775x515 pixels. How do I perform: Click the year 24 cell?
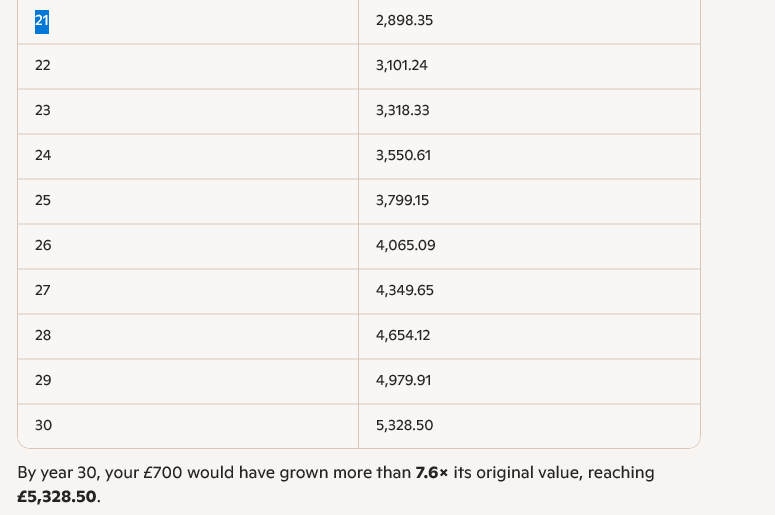[42, 156]
